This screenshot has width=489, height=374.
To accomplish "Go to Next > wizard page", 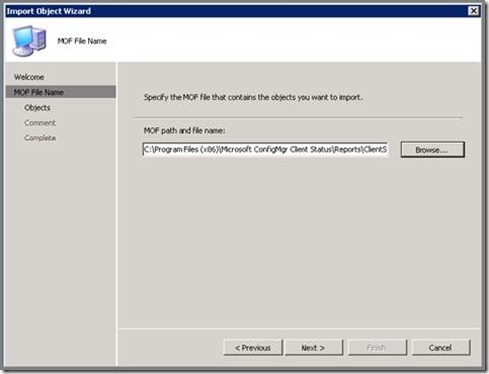I will [x=314, y=348].
